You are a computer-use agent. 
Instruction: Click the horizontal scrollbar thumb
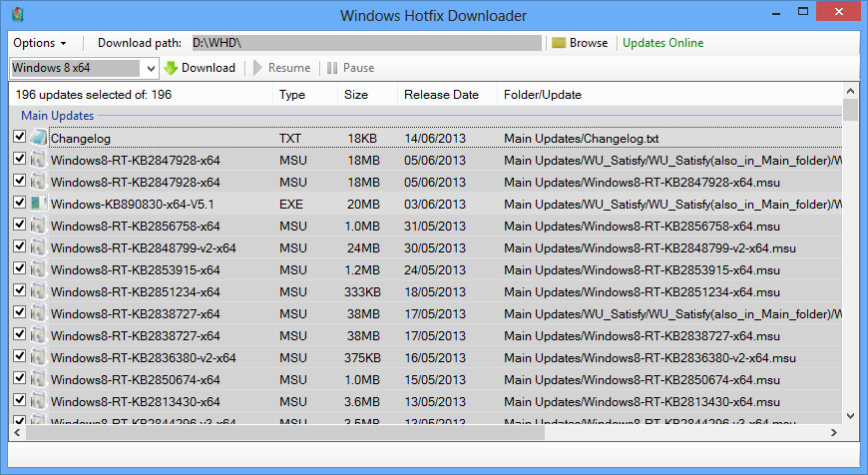click(x=285, y=433)
